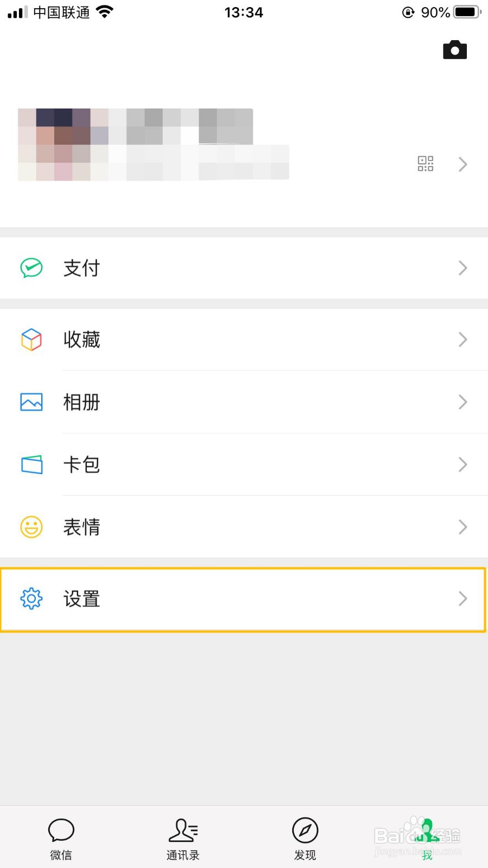Tap the colorful 收藏 cube icon
This screenshot has width=488, height=868.
point(31,339)
